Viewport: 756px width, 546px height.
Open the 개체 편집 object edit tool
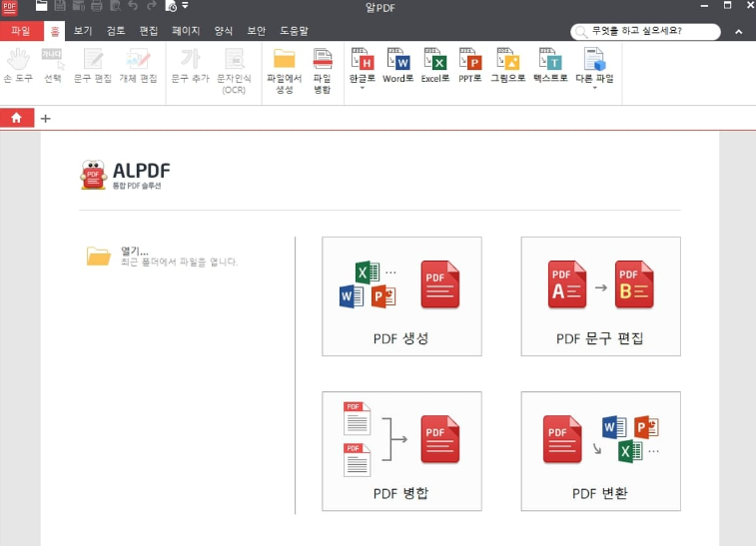(138, 66)
